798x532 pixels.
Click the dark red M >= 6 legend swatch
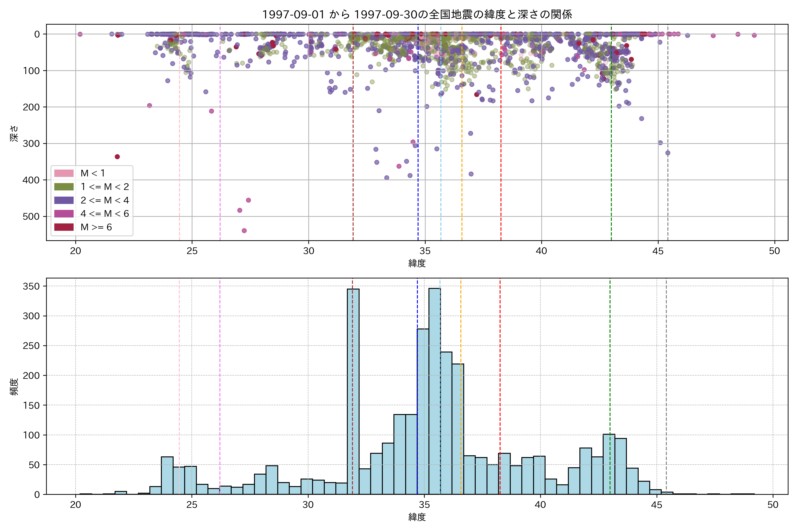(64, 227)
